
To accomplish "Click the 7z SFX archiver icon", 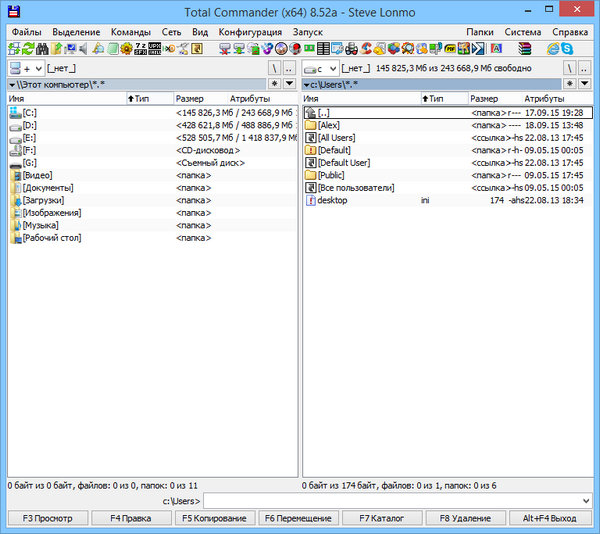I will (x=141, y=48).
